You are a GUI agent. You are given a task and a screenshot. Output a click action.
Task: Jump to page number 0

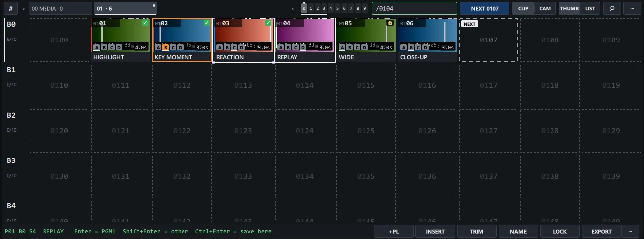[x=304, y=8]
